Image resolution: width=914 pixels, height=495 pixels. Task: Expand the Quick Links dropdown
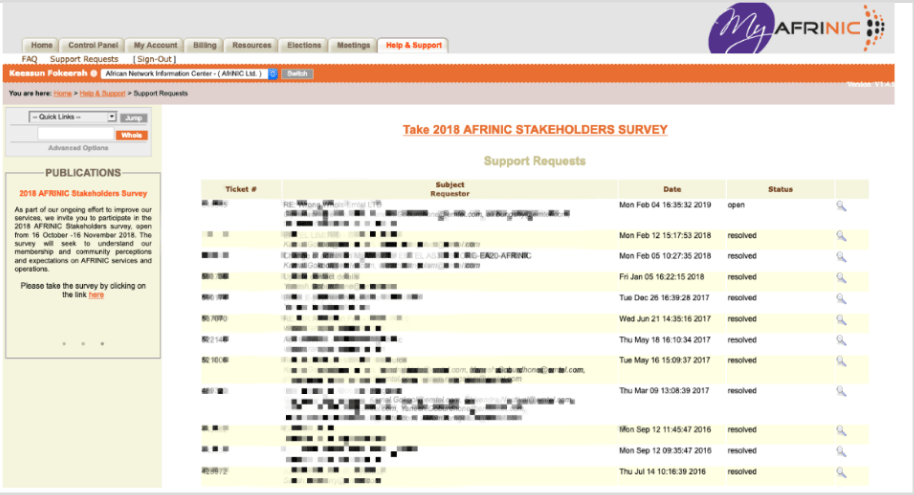point(73,117)
